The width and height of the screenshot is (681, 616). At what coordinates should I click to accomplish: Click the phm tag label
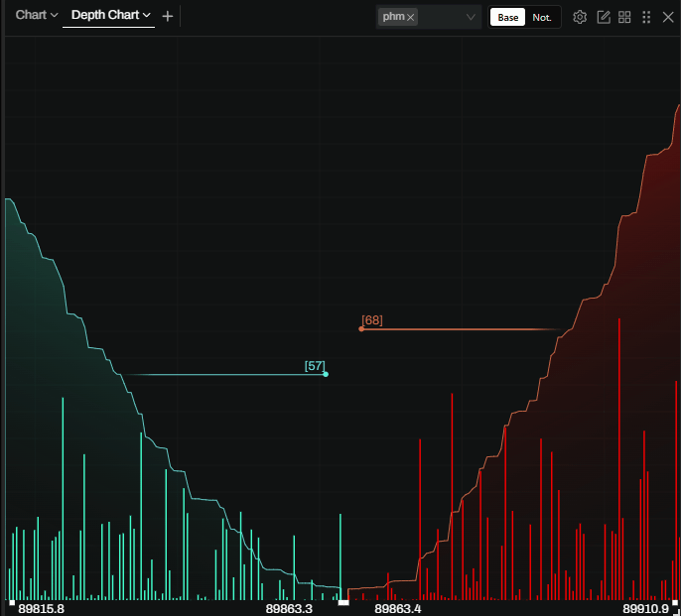coord(393,17)
